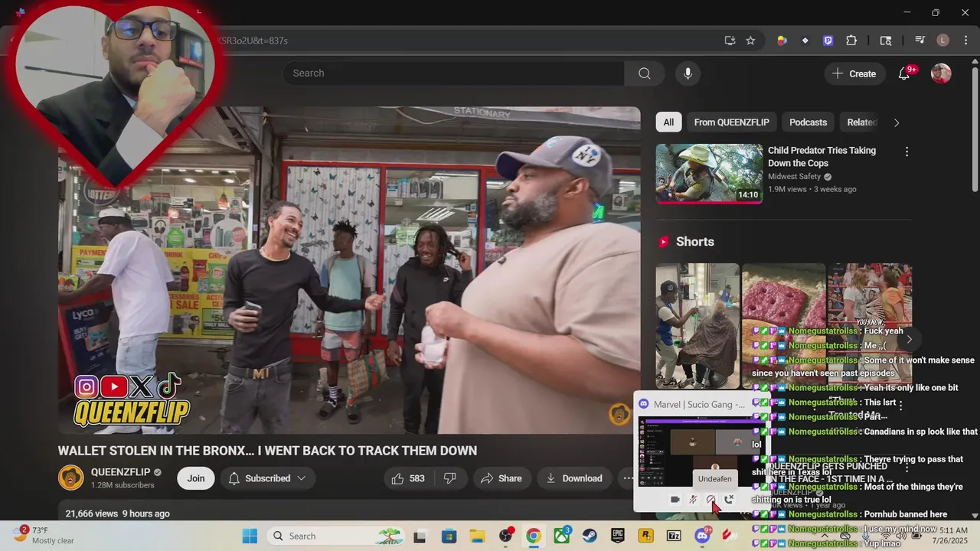The image size is (980, 551).
Task: Click the Windows Start button
Action: pos(250,536)
